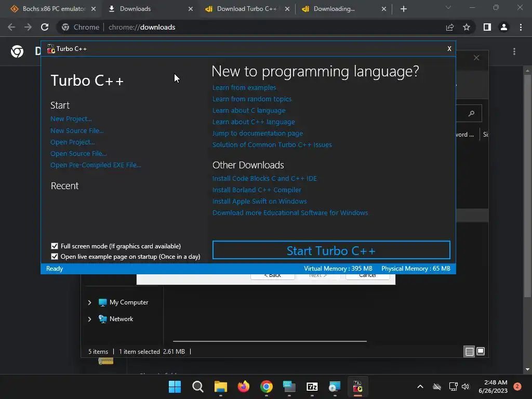
Task: Show hidden tray icons chevron
Action: coord(420,387)
